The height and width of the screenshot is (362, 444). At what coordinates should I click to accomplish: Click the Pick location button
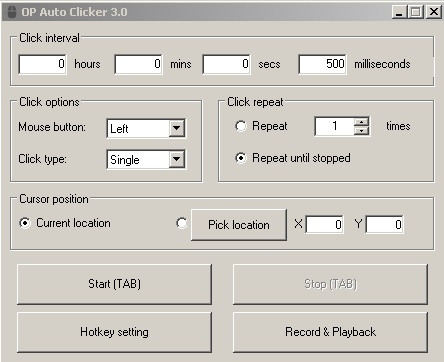pyautogui.click(x=239, y=225)
